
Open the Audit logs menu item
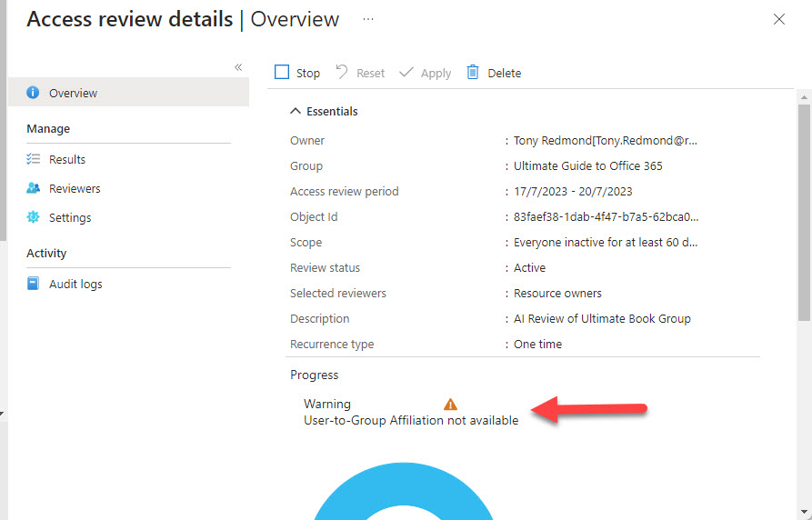pos(75,284)
